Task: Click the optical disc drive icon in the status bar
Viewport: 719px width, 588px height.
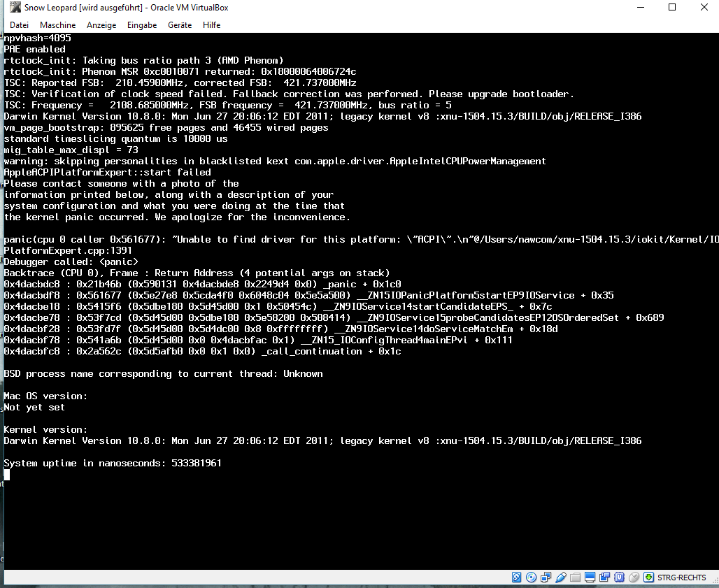Action: pos(531,577)
